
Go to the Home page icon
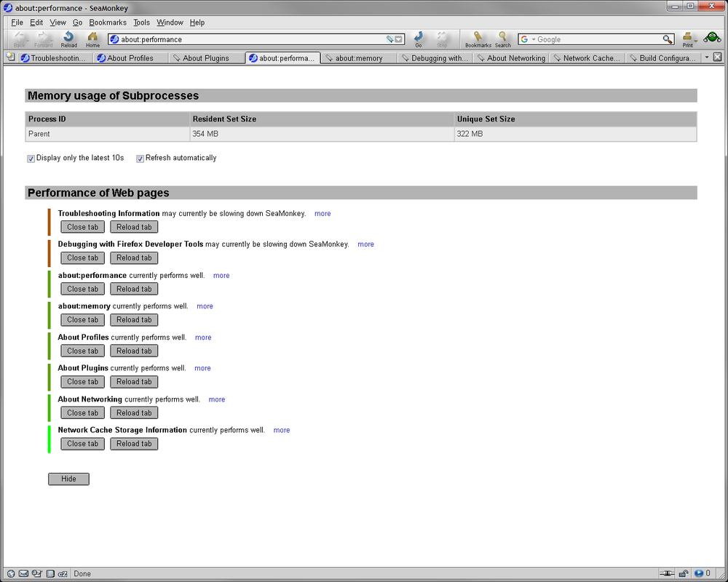[x=93, y=39]
